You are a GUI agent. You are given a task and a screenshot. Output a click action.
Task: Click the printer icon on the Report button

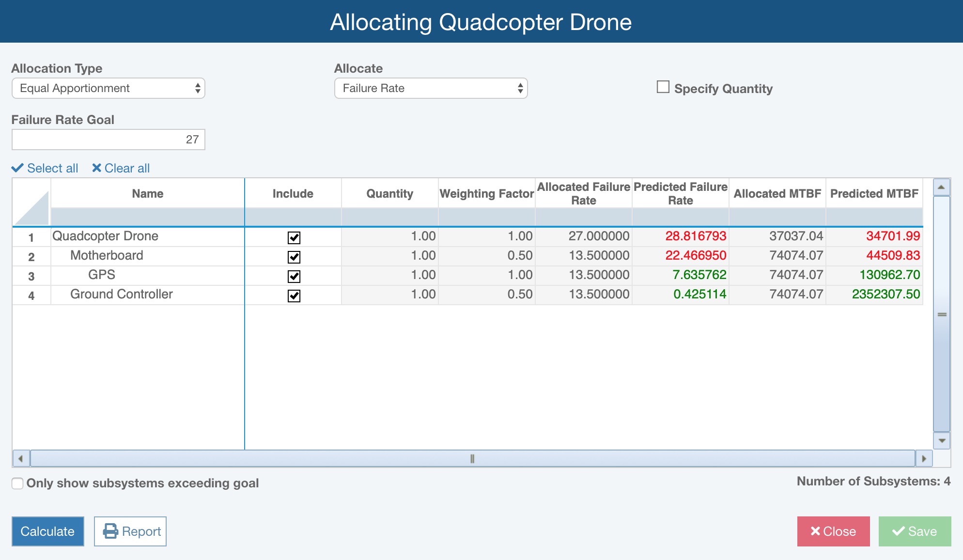[x=111, y=531]
